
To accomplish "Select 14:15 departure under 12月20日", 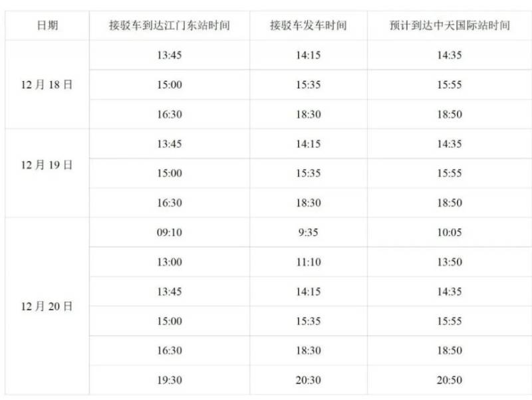I will (x=309, y=292).
